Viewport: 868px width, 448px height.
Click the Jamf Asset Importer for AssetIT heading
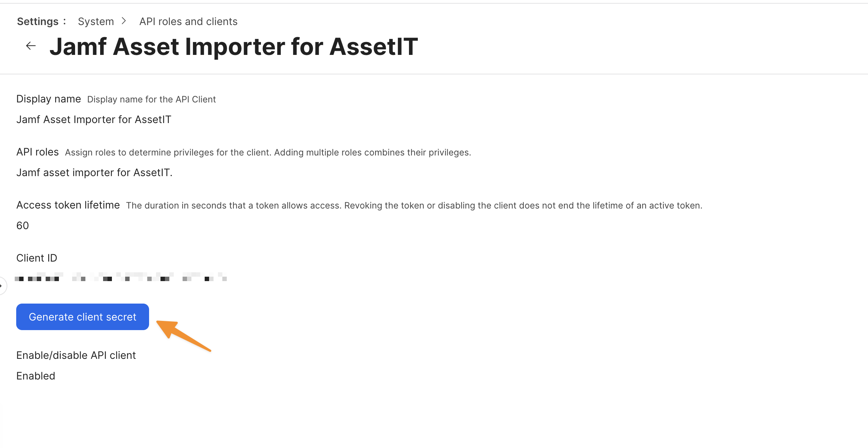tap(234, 47)
